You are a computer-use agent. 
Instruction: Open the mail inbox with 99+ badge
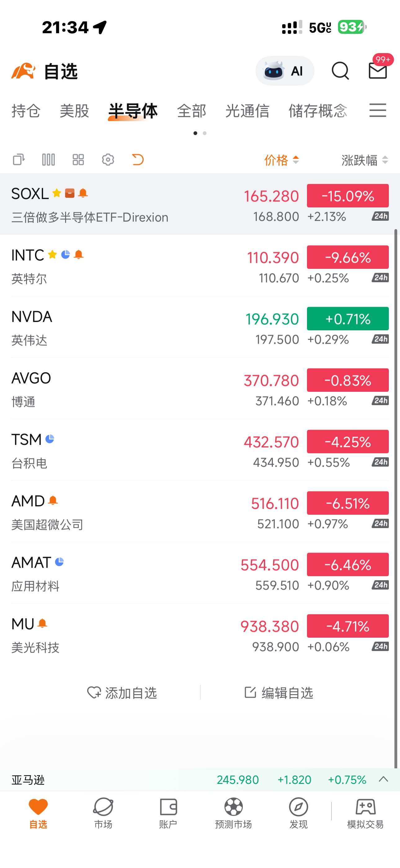(x=378, y=70)
